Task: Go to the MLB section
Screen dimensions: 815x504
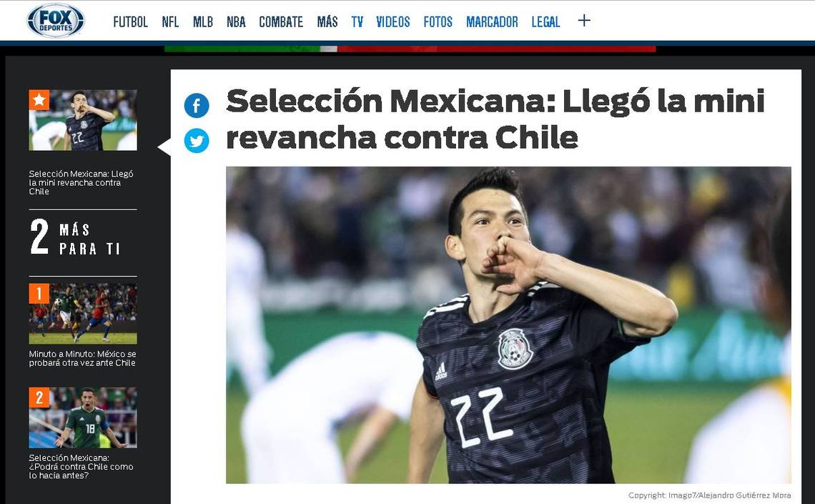Action: coord(203,22)
